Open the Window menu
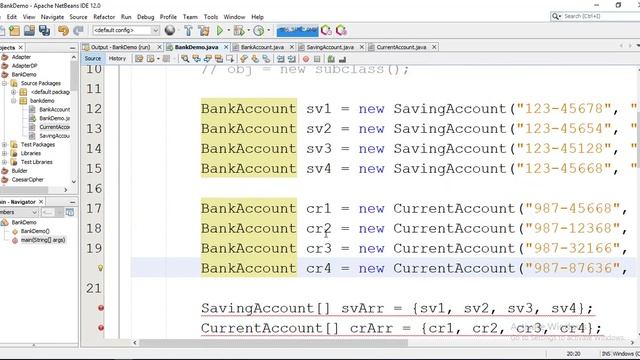The width and height of the screenshot is (640, 360). coord(234,17)
